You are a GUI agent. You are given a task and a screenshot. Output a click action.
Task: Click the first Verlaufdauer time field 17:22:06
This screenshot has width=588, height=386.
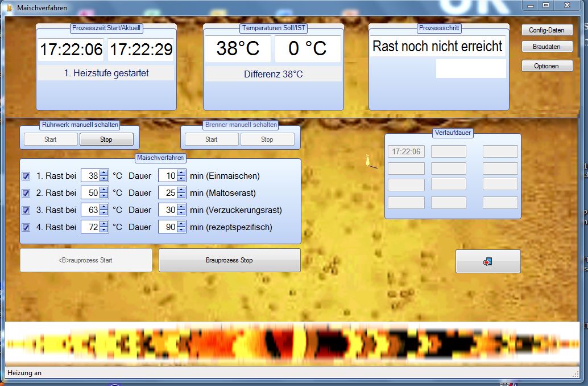point(406,151)
